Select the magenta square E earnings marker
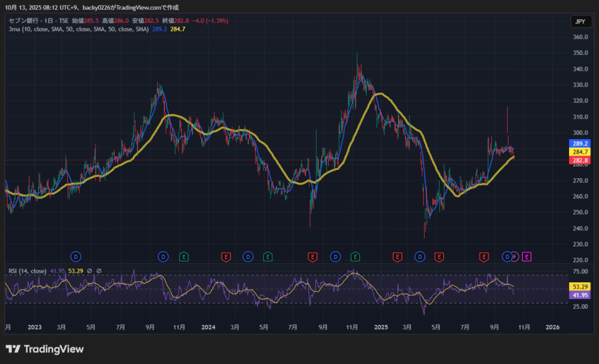This screenshot has width=599, height=364. 526,256
